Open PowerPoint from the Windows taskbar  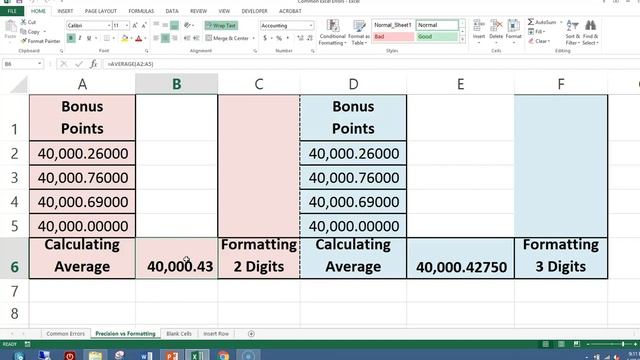(x=172, y=356)
